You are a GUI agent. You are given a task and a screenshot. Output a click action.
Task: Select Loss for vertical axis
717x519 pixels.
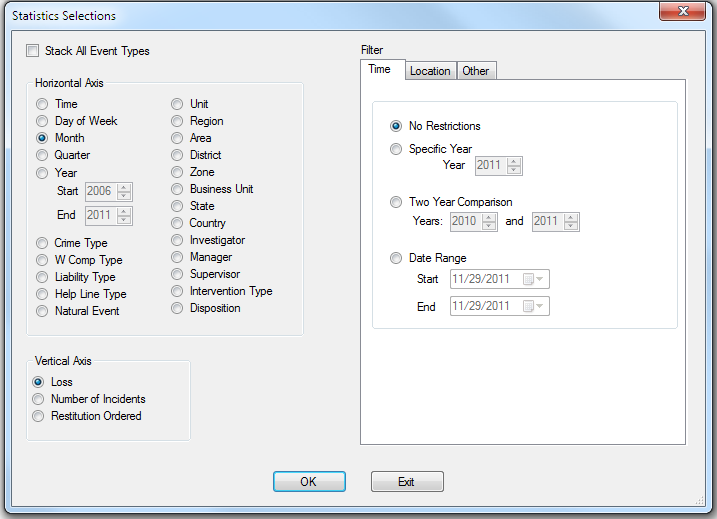tap(38, 382)
